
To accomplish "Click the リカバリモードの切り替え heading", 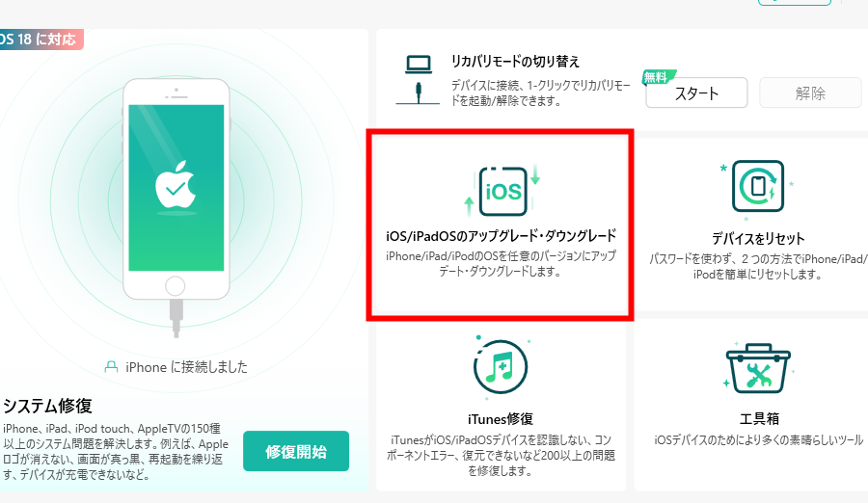I will coord(515,62).
